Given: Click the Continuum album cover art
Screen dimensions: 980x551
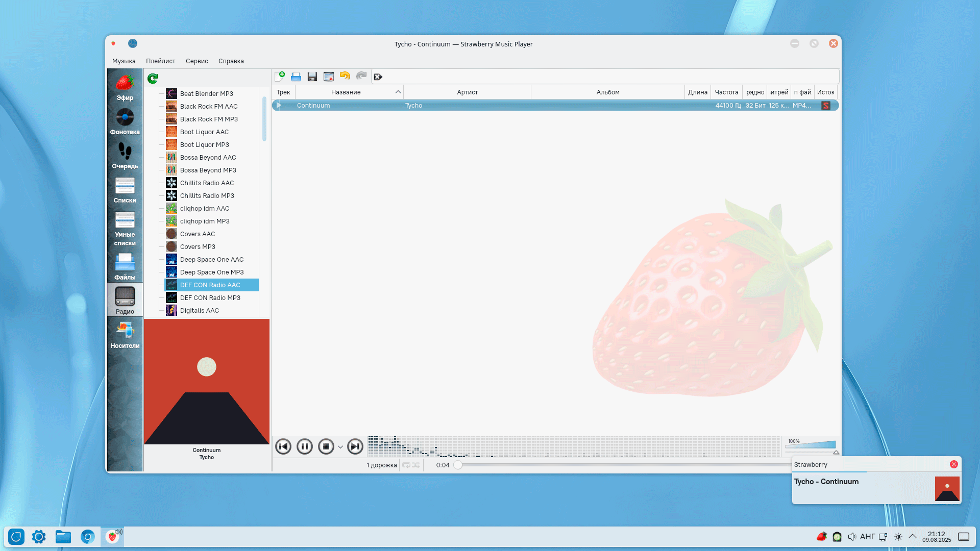Looking at the screenshot, I should 207,382.
